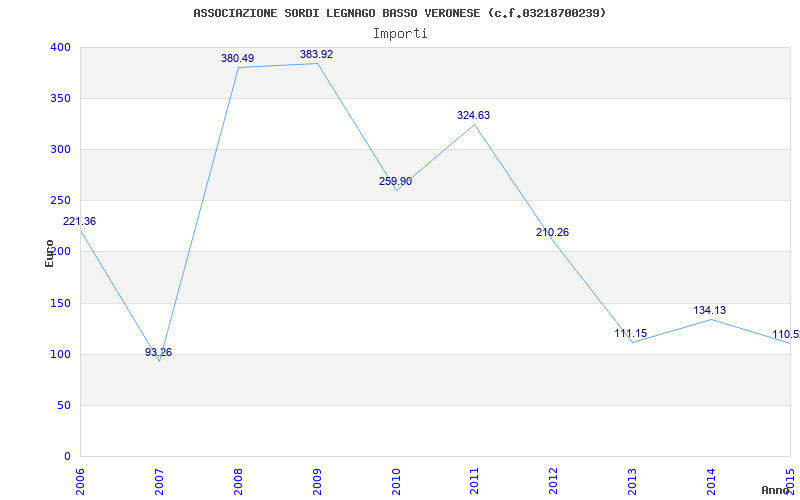Click the 150 y-axis tick label
The image size is (800, 500).
[x=60, y=304]
